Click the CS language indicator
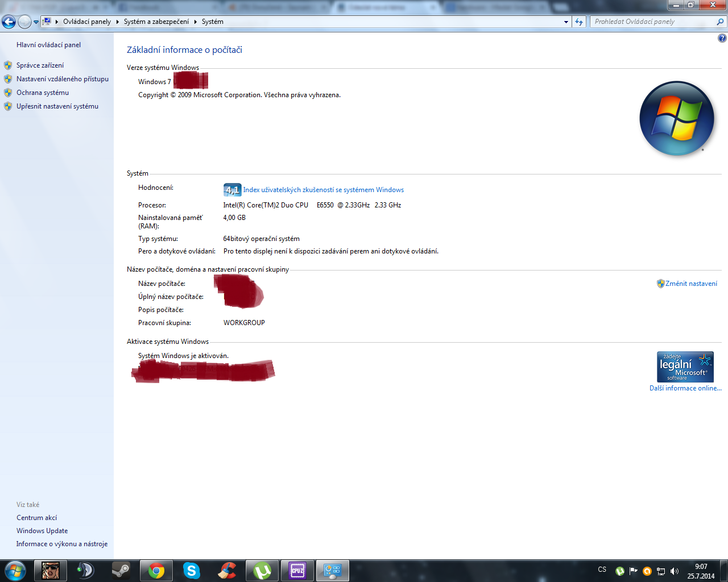Image resolution: width=728 pixels, height=582 pixels. [602, 569]
